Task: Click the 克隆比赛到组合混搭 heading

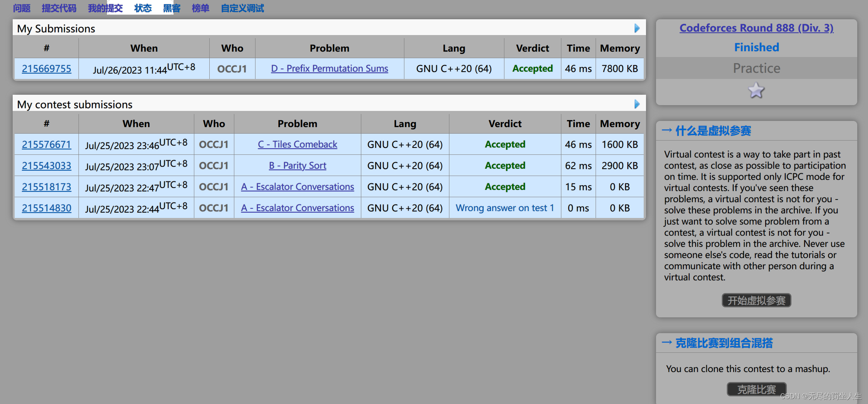Action: click(724, 343)
